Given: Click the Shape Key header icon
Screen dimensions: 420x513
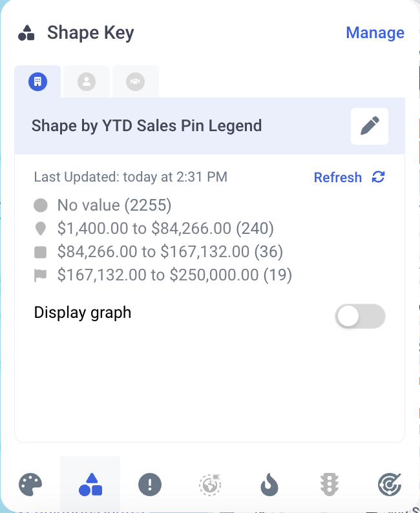Looking at the screenshot, I should coord(26,33).
